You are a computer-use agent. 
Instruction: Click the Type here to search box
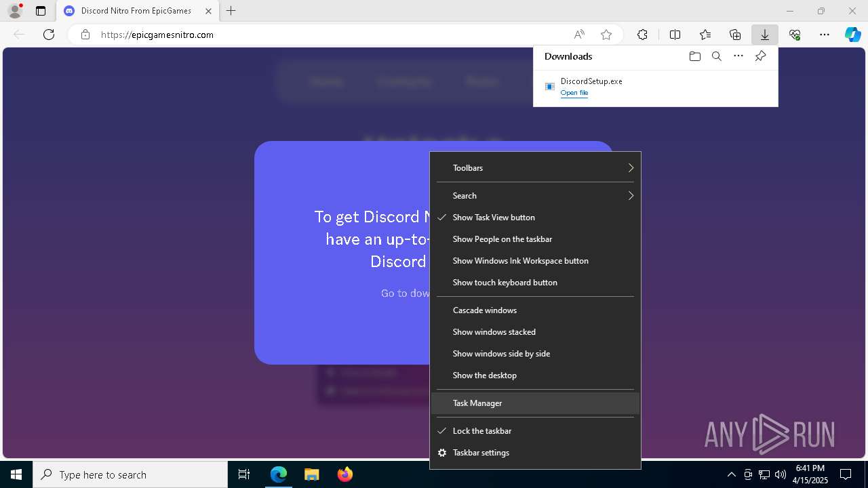coord(130,474)
